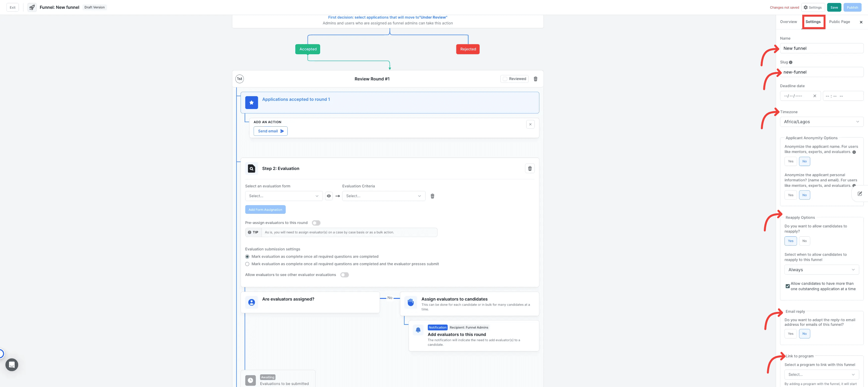Toggle allow evaluators to see other evaluations

tap(344, 275)
